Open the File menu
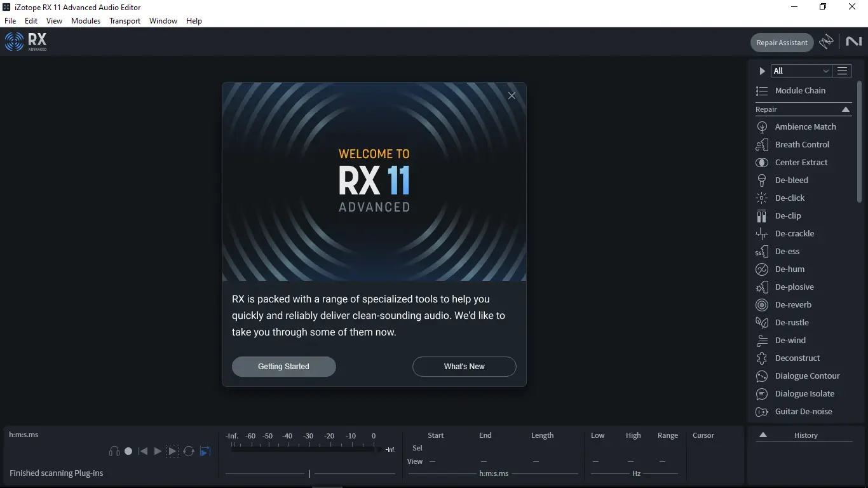 tap(10, 21)
